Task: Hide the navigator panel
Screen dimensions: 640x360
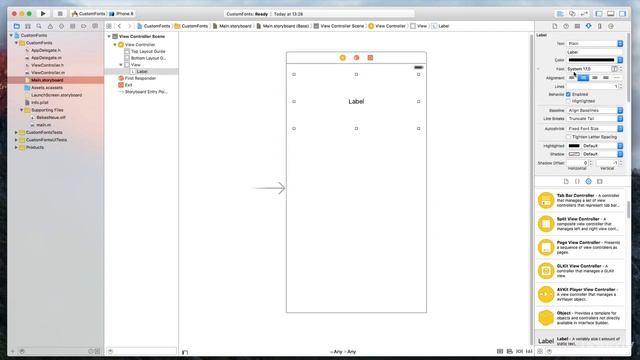Action: point(599,14)
